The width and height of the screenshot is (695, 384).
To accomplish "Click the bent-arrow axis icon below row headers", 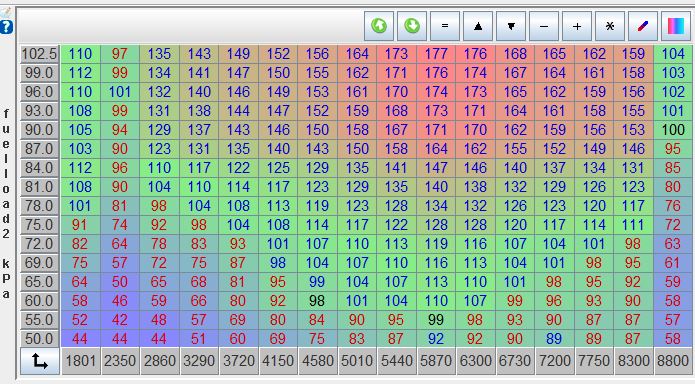I will (x=40, y=361).
